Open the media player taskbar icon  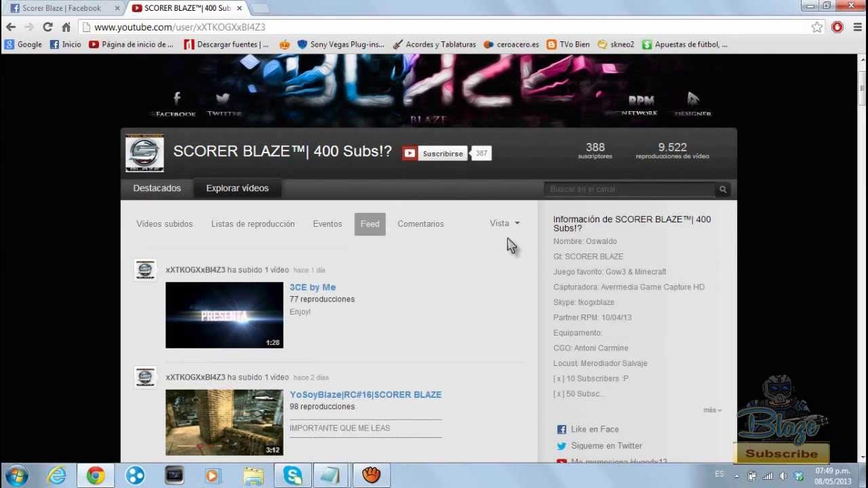pyautogui.click(x=213, y=476)
